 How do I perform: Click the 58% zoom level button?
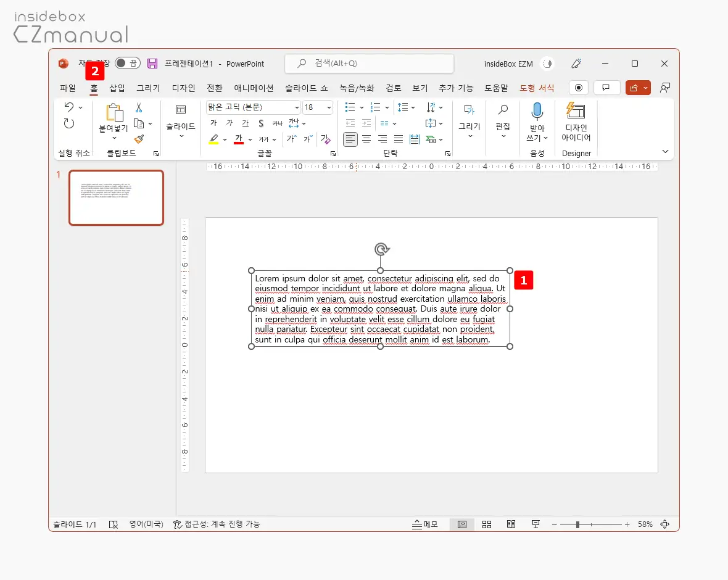(x=645, y=524)
